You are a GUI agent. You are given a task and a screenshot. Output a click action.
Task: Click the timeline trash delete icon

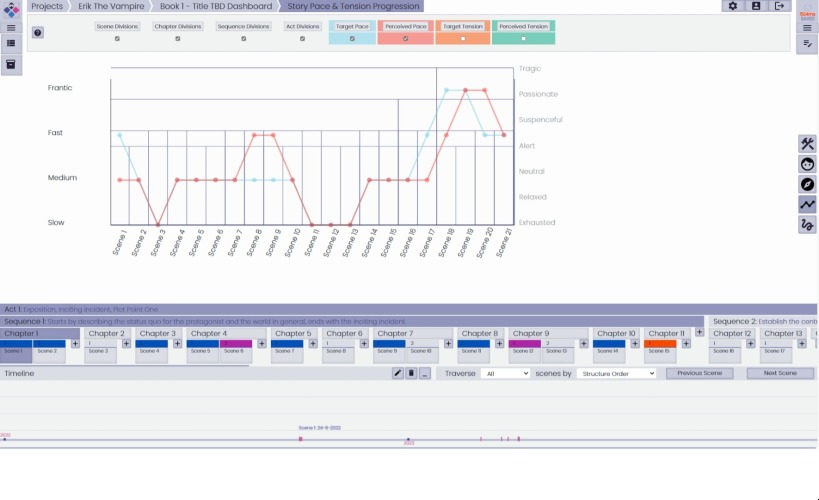pyautogui.click(x=411, y=373)
